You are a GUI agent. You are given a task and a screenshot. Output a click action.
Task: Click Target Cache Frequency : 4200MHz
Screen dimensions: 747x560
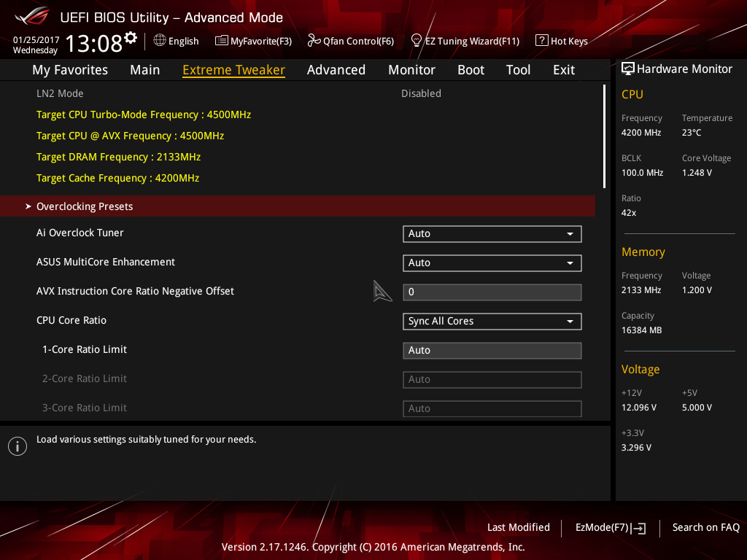point(117,178)
